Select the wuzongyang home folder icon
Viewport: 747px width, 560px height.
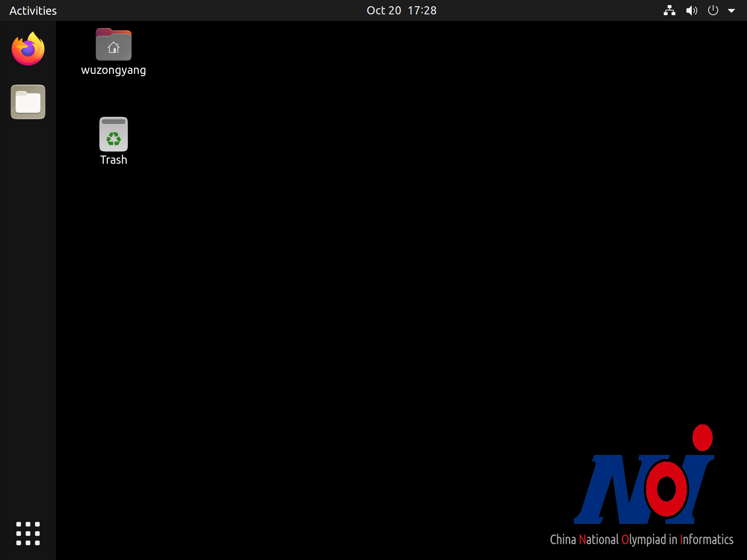pos(114,44)
